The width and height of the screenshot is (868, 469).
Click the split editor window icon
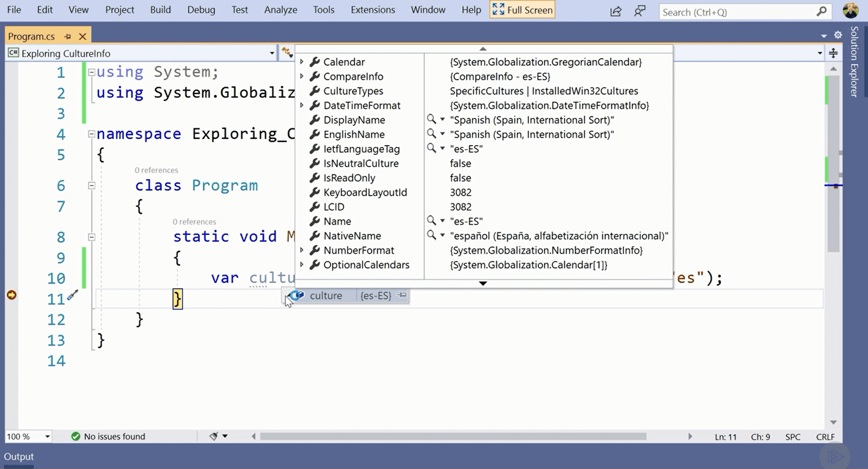click(833, 53)
